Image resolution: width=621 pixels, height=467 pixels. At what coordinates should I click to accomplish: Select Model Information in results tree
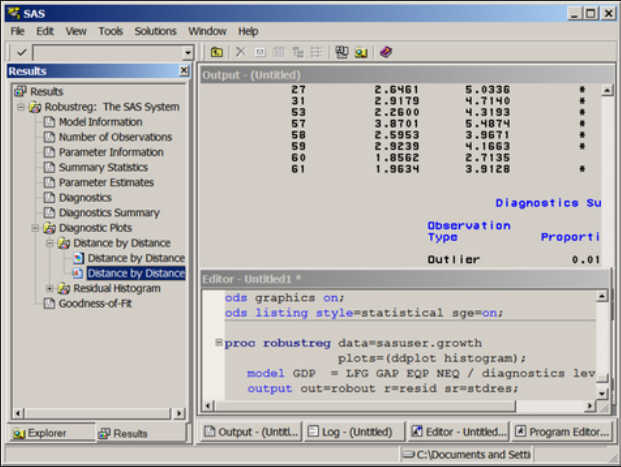tap(100, 122)
